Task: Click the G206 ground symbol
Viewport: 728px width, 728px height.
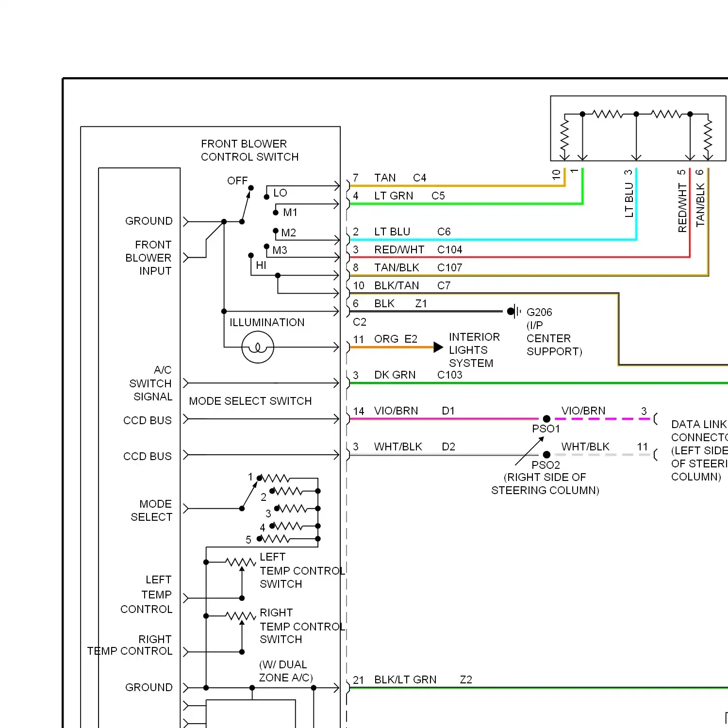Action: coord(514,312)
